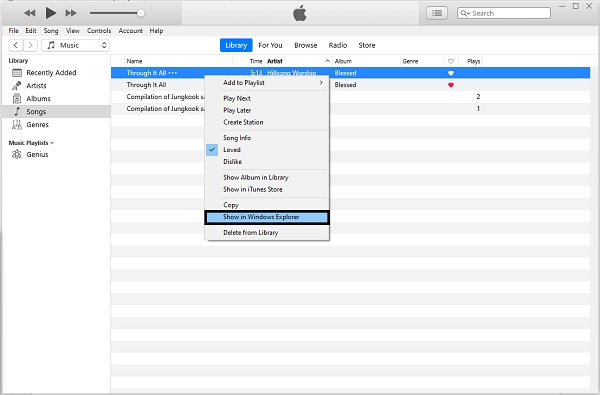Click Blessed album in second song row
600x395 pixels.
(x=345, y=85)
